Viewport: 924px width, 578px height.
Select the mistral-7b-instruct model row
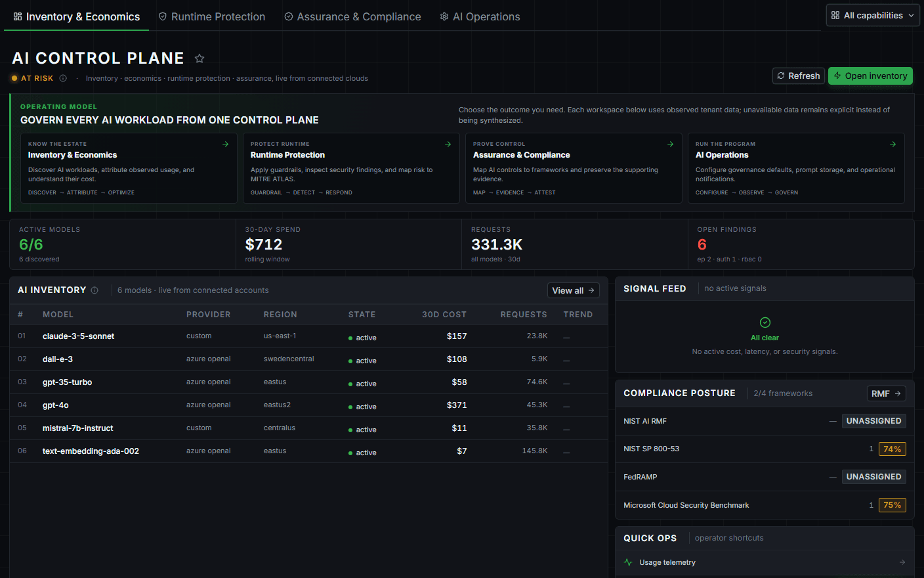coord(308,428)
